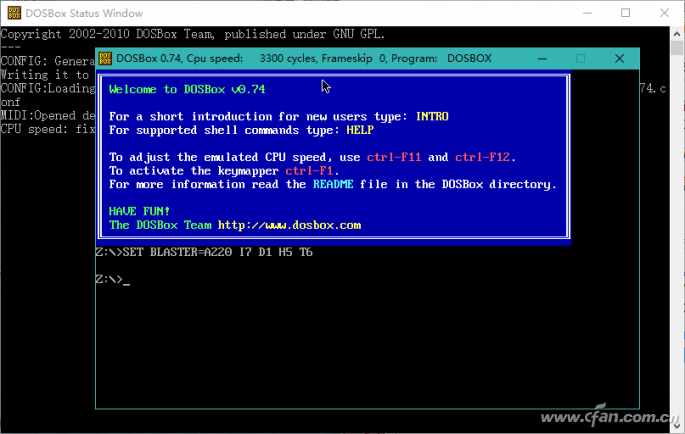
Task: Click the ctrl-F12 shortcut text
Action: coord(482,157)
